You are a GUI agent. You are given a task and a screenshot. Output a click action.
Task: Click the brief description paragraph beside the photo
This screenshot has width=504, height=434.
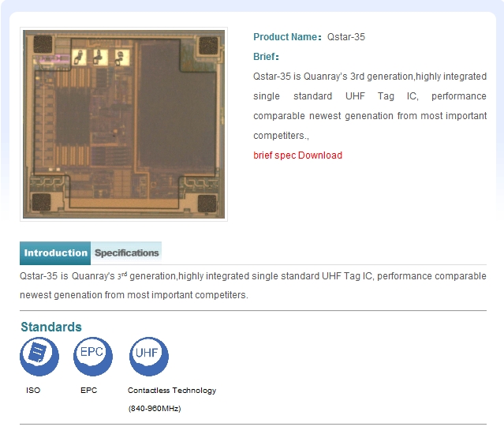tap(370, 106)
